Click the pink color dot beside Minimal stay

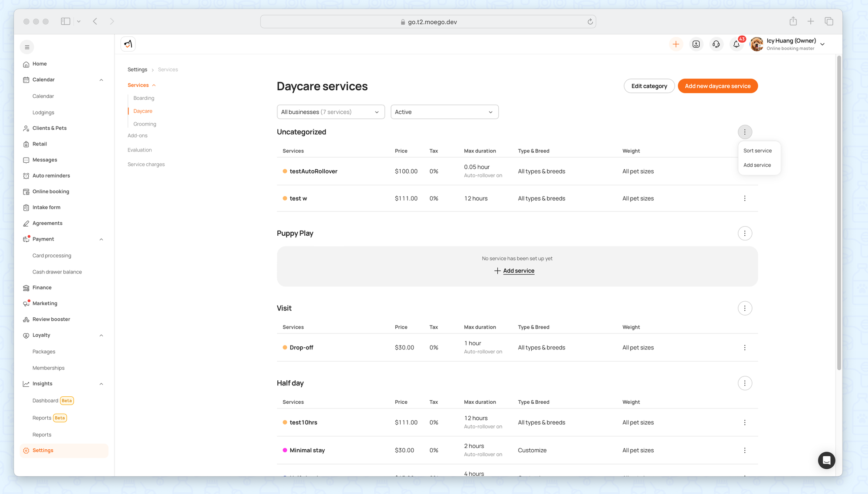(285, 450)
